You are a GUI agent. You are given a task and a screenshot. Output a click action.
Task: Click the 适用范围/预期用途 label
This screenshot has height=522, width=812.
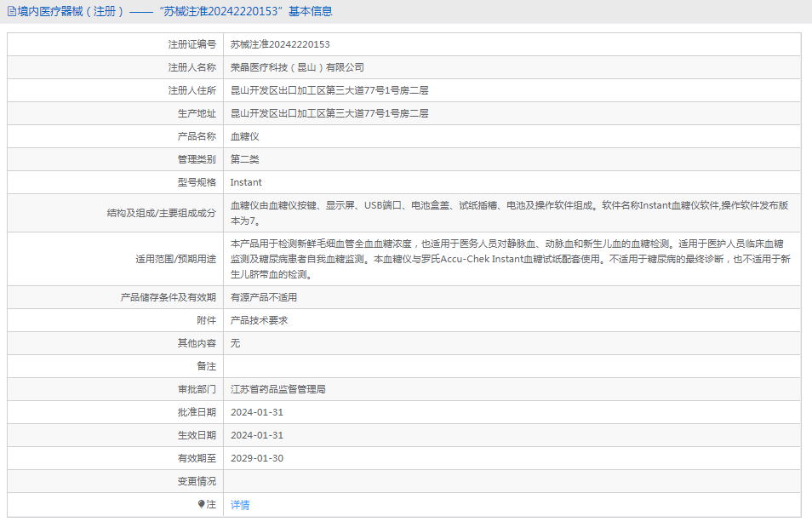[x=176, y=259]
